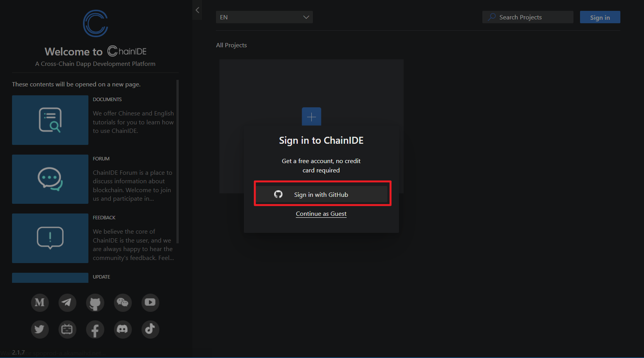Click the Continue as Guest link
644x358 pixels.
point(321,214)
